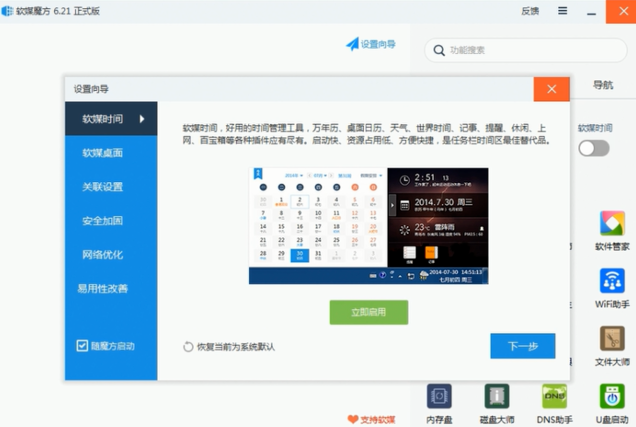This screenshot has width=636, height=427.
Task: Launch the 内存盘 tool
Action: [439, 396]
